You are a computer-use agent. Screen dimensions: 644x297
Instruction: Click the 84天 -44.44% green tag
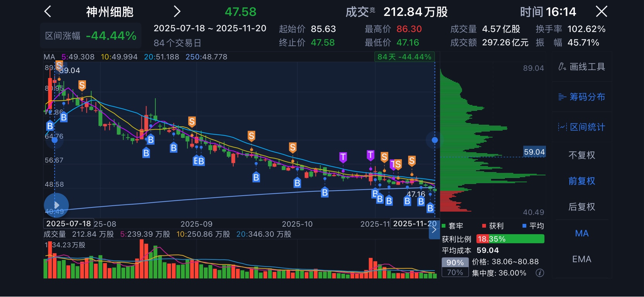click(x=405, y=57)
